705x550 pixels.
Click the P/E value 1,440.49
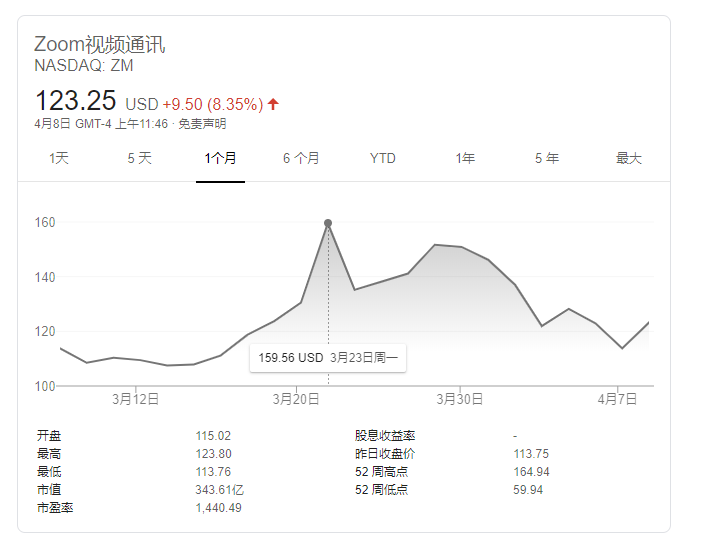(219, 508)
